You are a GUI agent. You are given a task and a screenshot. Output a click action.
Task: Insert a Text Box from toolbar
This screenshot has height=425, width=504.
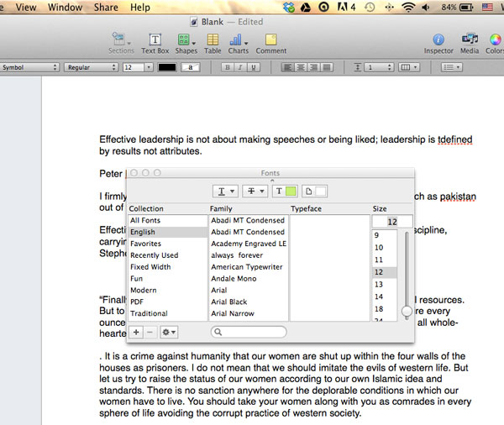[x=155, y=43]
